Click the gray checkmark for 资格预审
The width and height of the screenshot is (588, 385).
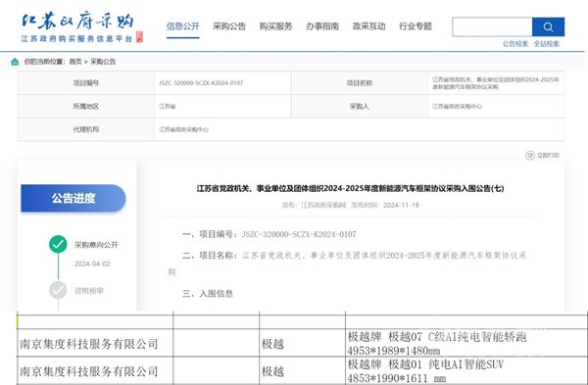click(x=58, y=290)
